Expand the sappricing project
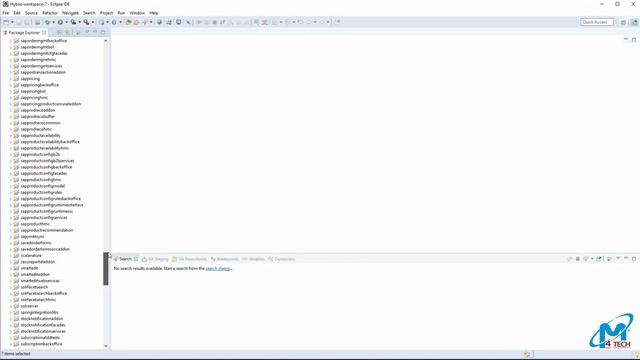640x360 pixels. pos(11,79)
